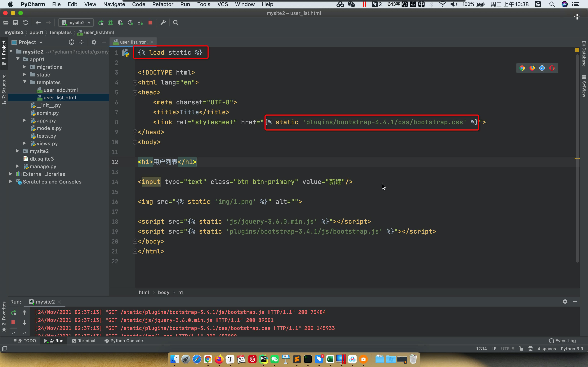Screen dimensions: 588x367
Task: Select the 'user_add.html' file in templates
Action: pyautogui.click(x=60, y=90)
